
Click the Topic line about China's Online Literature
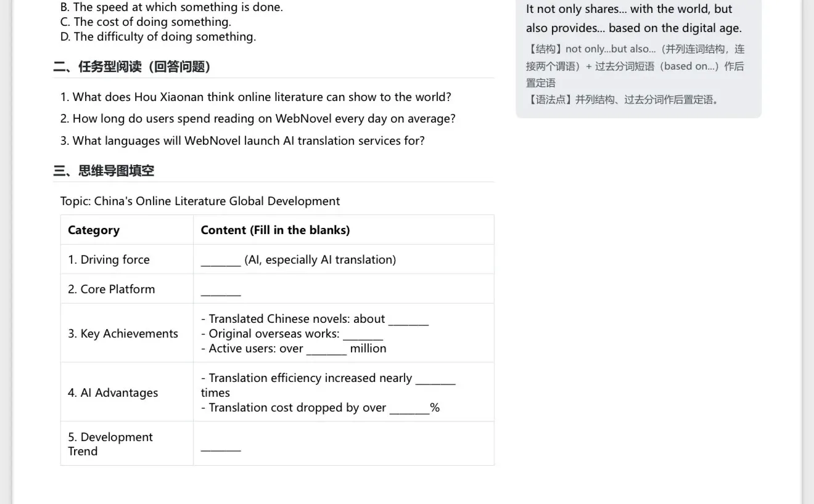click(200, 201)
